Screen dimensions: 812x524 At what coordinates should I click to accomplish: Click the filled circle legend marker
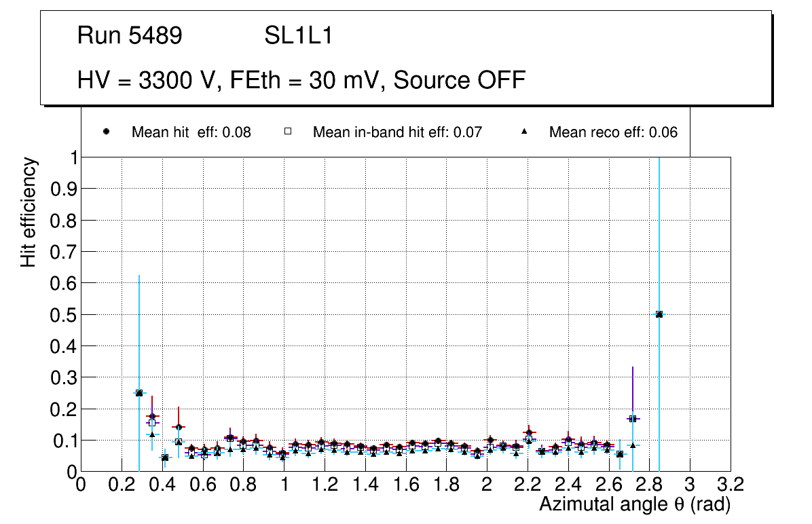107,132
